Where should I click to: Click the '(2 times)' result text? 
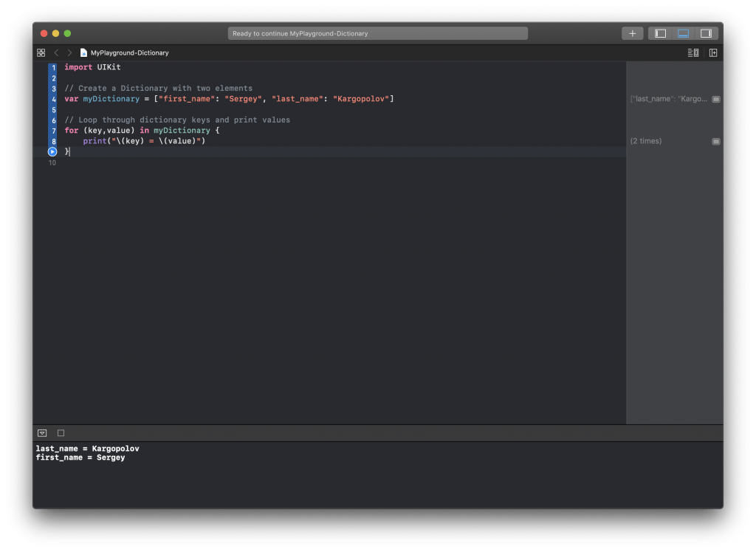coord(645,141)
